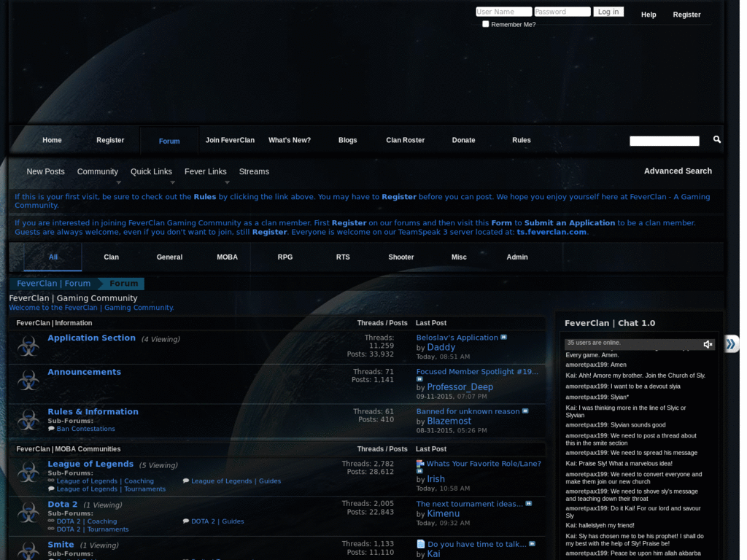Open the Announcements forum

85,372
